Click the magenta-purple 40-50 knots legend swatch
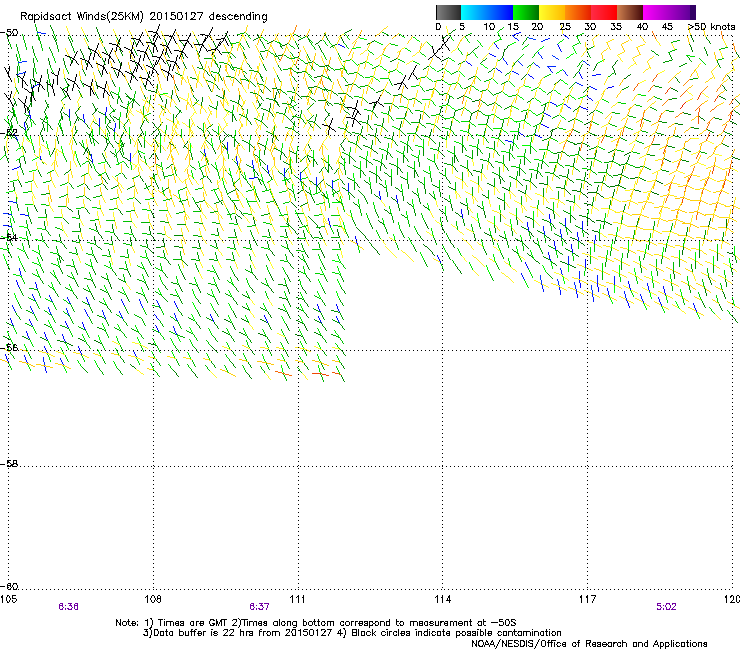This screenshot has width=740, height=650. [669, 12]
